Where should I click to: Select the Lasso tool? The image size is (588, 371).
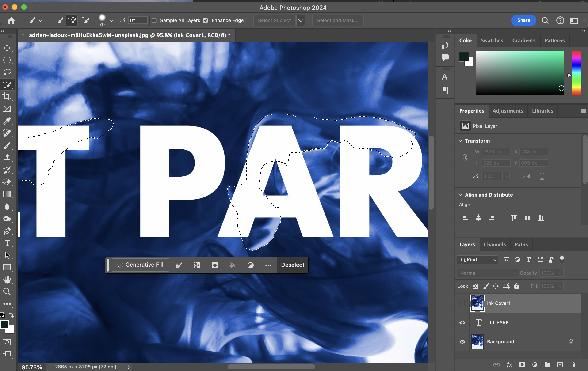pyautogui.click(x=7, y=72)
